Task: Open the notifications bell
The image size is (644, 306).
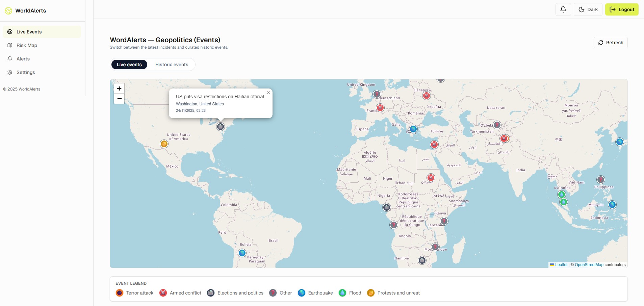Action: [x=563, y=9]
